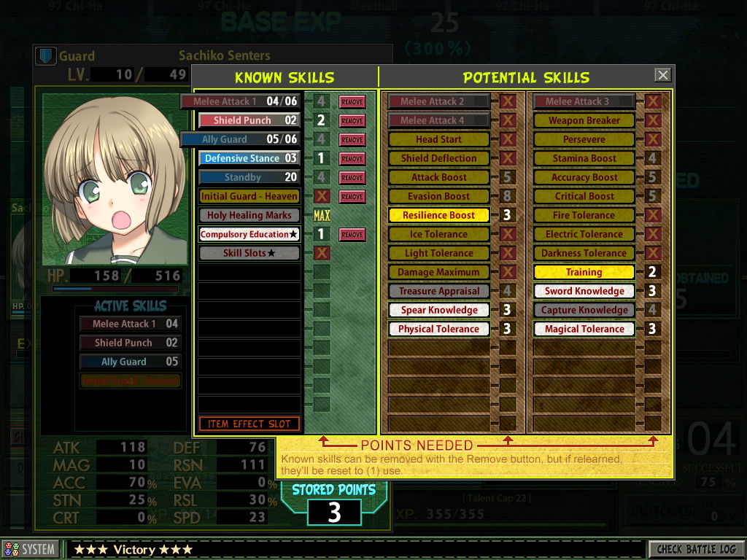Click points cost 3 beside Resilience Boost
The width and height of the screenshot is (747, 560).
click(x=508, y=215)
